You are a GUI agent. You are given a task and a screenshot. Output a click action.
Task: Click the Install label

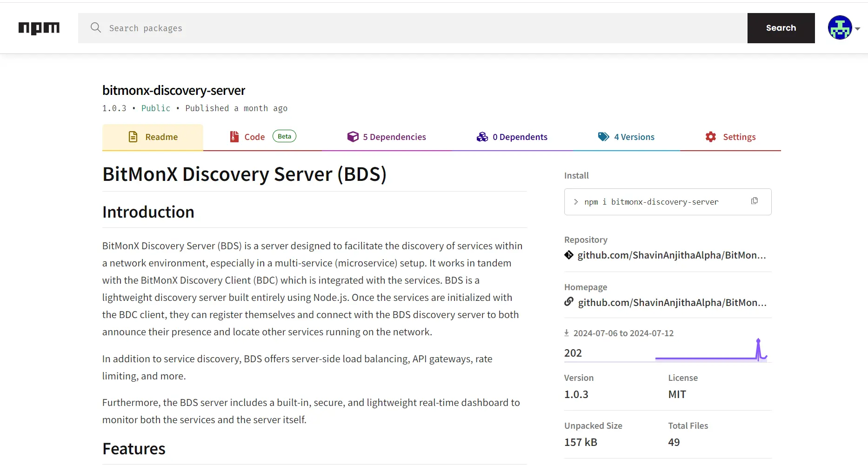576,175
